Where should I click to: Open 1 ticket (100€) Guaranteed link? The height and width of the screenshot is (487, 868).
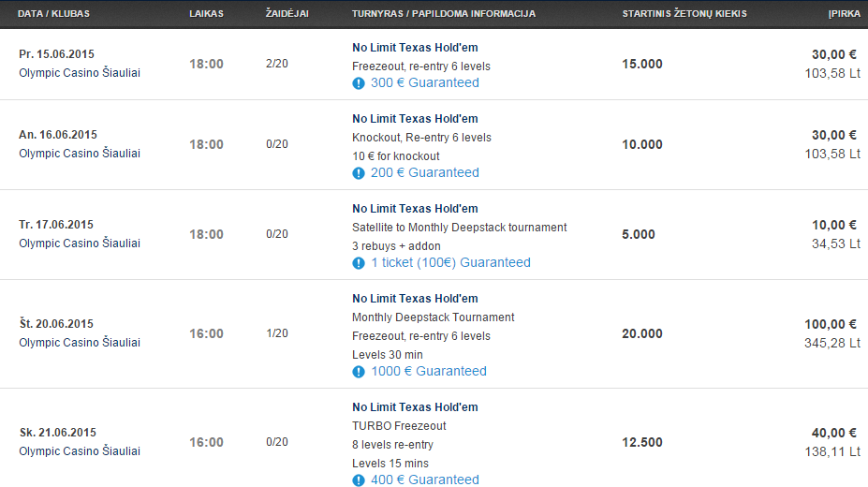450,262
